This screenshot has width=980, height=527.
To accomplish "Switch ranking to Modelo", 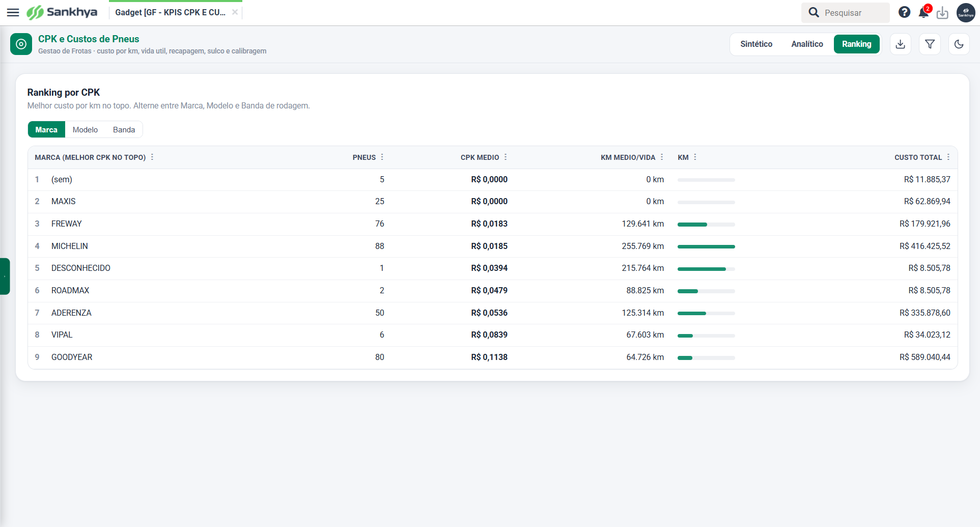I will [x=85, y=130].
